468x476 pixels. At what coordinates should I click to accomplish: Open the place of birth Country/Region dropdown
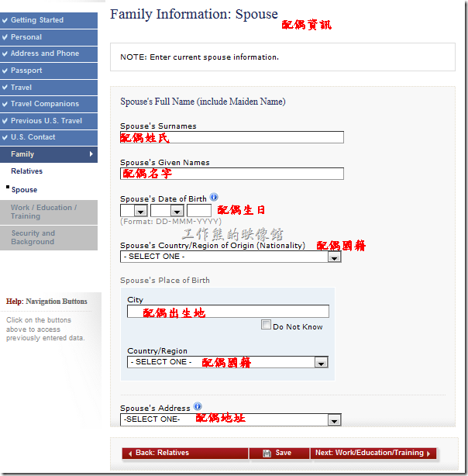(x=228, y=362)
